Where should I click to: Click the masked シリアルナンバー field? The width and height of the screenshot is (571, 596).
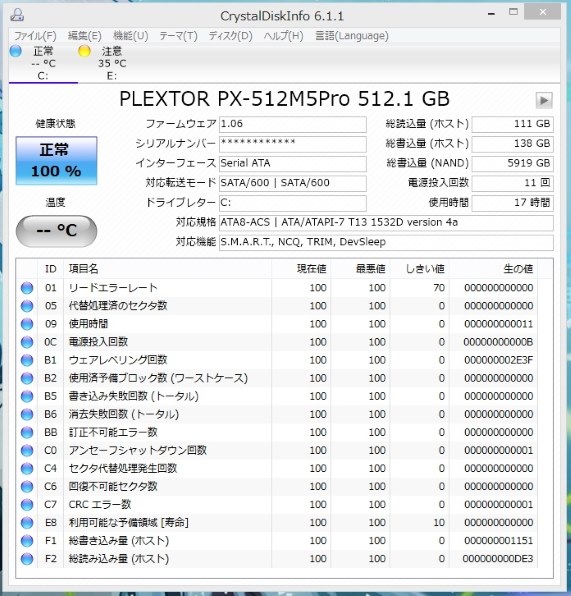click(x=293, y=144)
